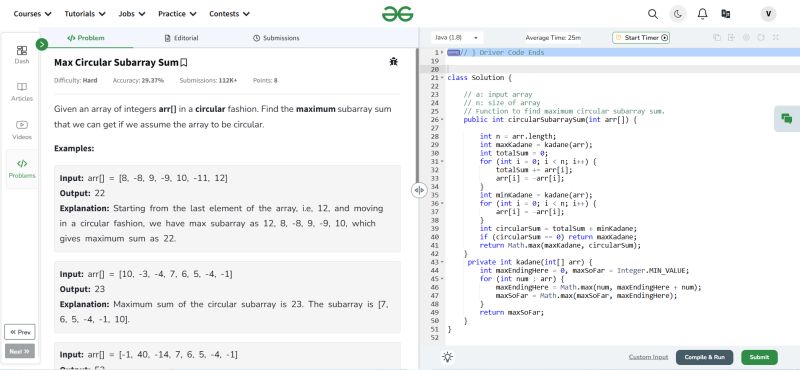Collapse kadane method at line 43
Image resolution: width=800 pixels, height=370 pixels.
coord(442,262)
